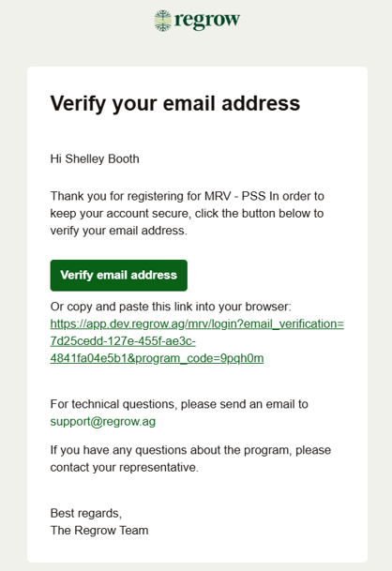Click the "Thank you for registering" line
Screen dimensions: 392x571
pyautogui.click(x=188, y=196)
